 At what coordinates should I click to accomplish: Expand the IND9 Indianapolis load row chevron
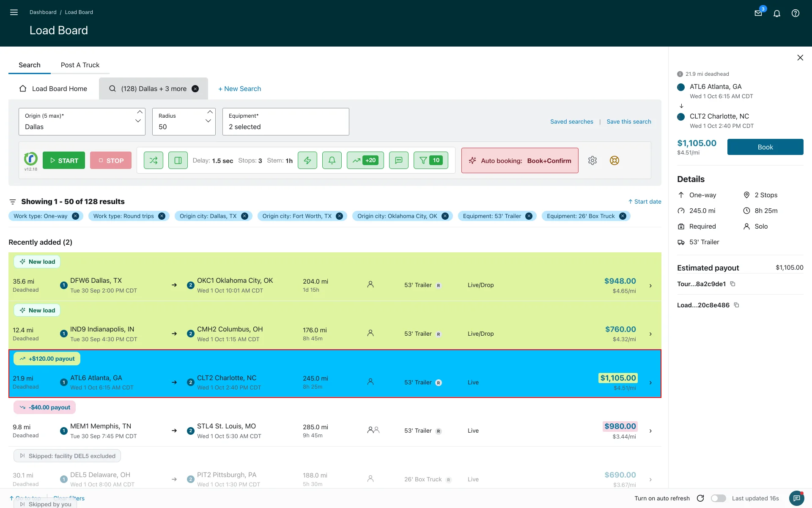(x=650, y=334)
